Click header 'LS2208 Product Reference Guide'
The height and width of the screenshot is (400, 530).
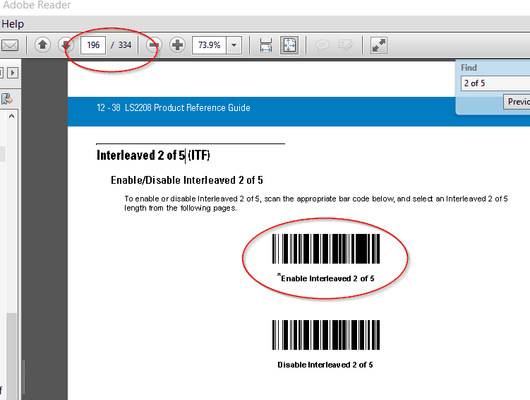(x=187, y=108)
